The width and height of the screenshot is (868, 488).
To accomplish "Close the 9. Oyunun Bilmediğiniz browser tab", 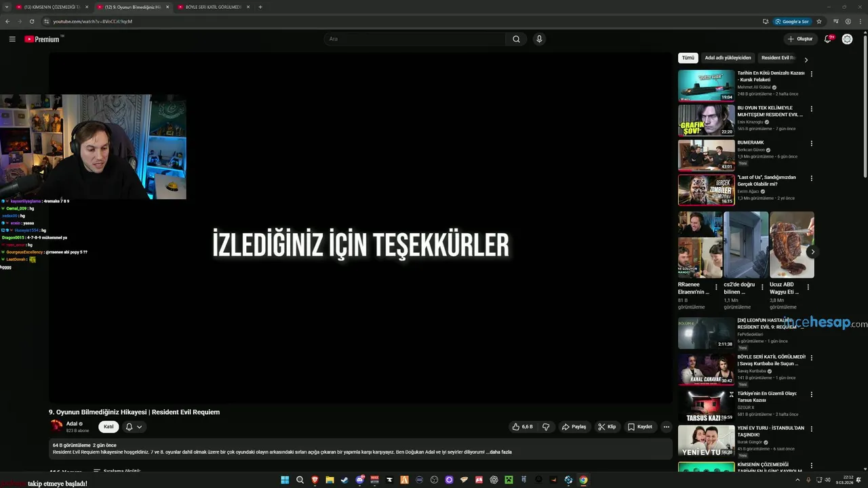I will tap(167, 7).
